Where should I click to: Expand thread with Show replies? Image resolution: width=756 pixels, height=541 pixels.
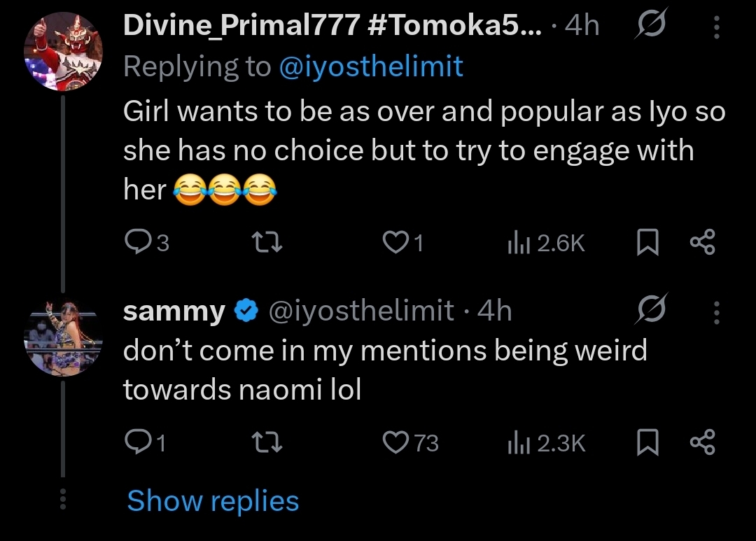[213, 501]
